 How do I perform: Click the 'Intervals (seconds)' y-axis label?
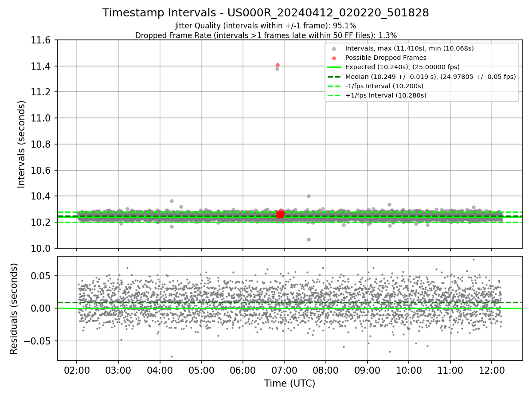click(22, 144)
